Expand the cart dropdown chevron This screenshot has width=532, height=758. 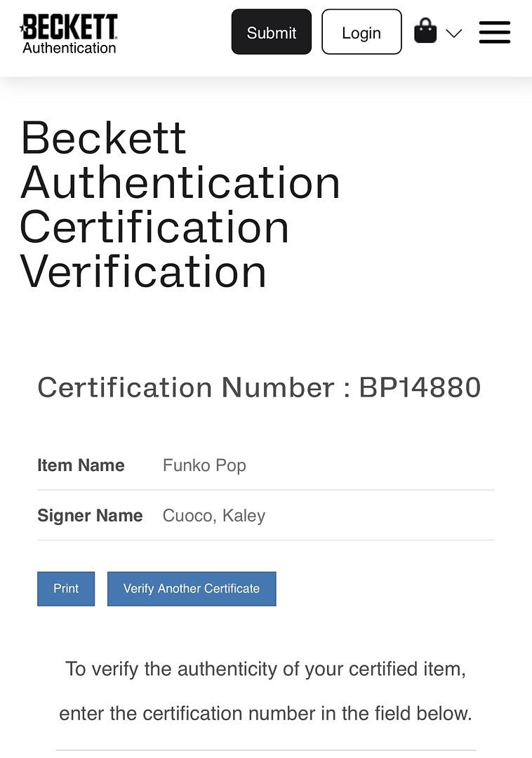(453, 33)
